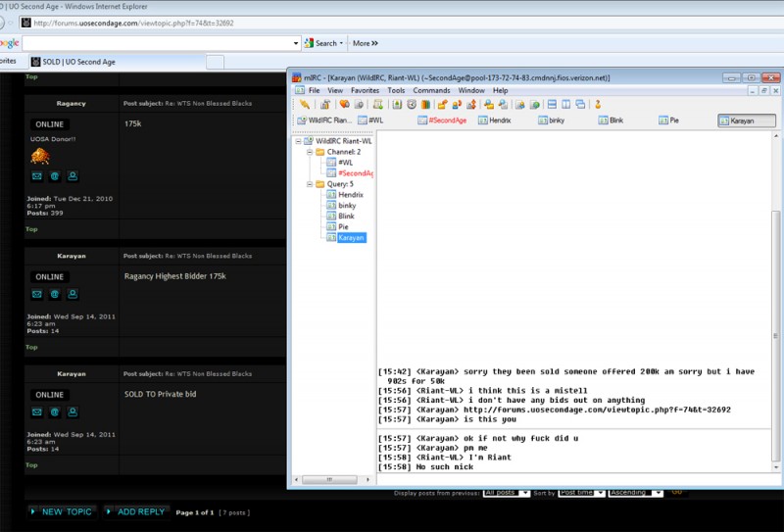Click Ragancy's private message envelope icon
784x532 pixels.
pos(37,176)
